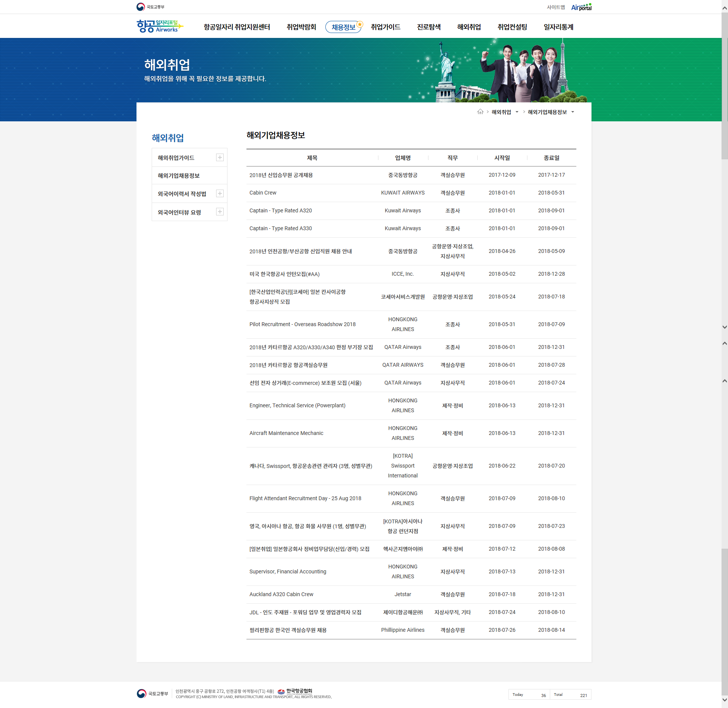
Task: Click the 종료일 column header
Action: click(x=551, y=158)
